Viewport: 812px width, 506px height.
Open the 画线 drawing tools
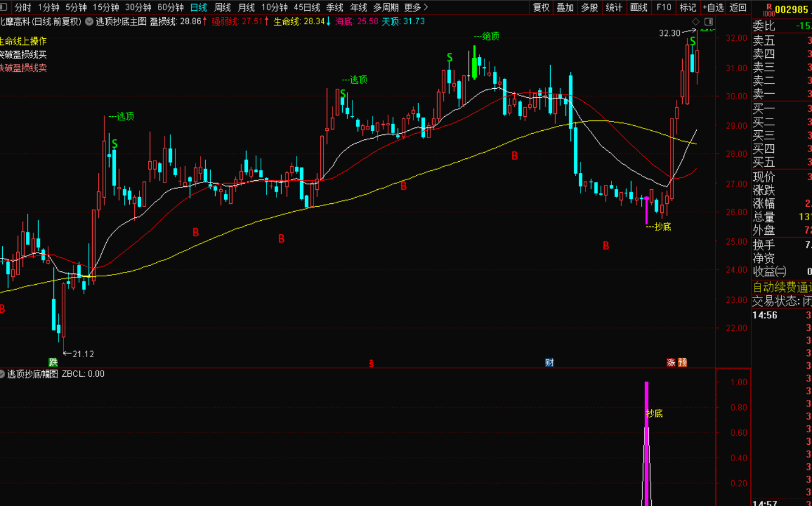tap(639, 7)
